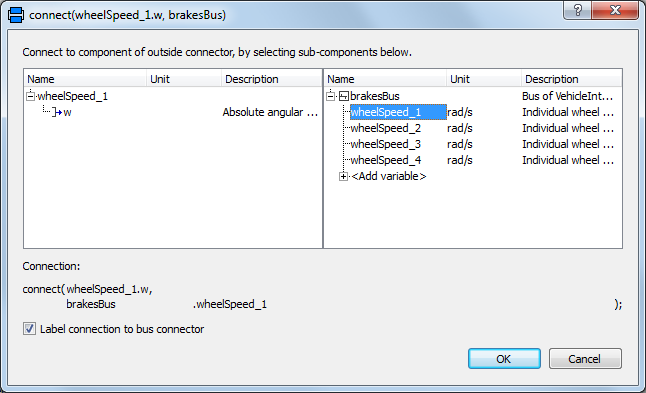Click the Dymola connector icon in title bar
The height and width of the screenshot is (393, 646).
tap(16, 15)
